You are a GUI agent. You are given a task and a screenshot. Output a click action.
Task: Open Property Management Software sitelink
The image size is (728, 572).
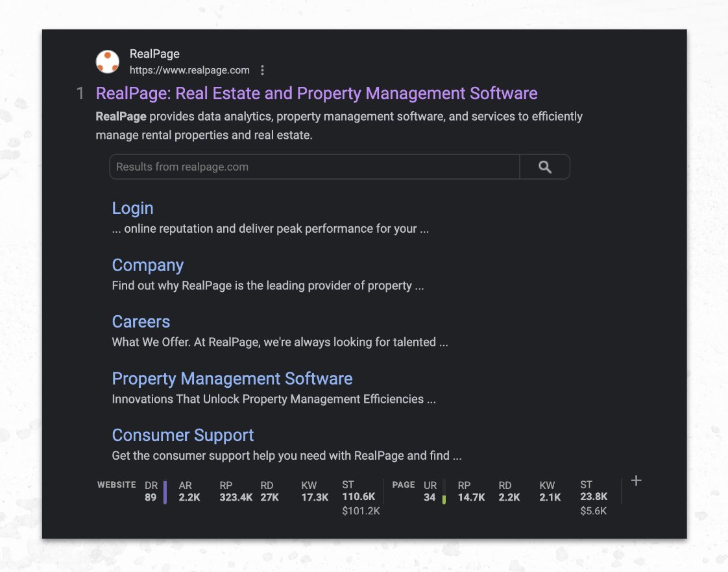(232, 379)
